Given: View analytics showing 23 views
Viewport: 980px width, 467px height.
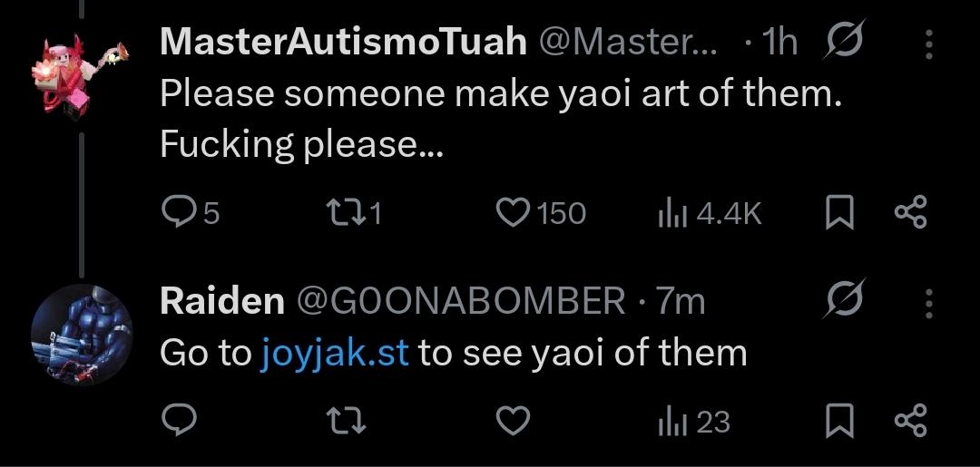Looking at the screenshot, I should pyautogui.click(x=670, y=421).
